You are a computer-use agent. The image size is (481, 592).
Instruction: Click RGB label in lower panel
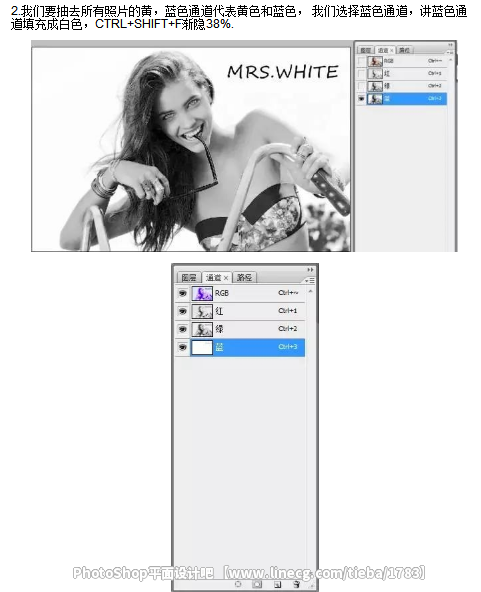pos(222,293)
